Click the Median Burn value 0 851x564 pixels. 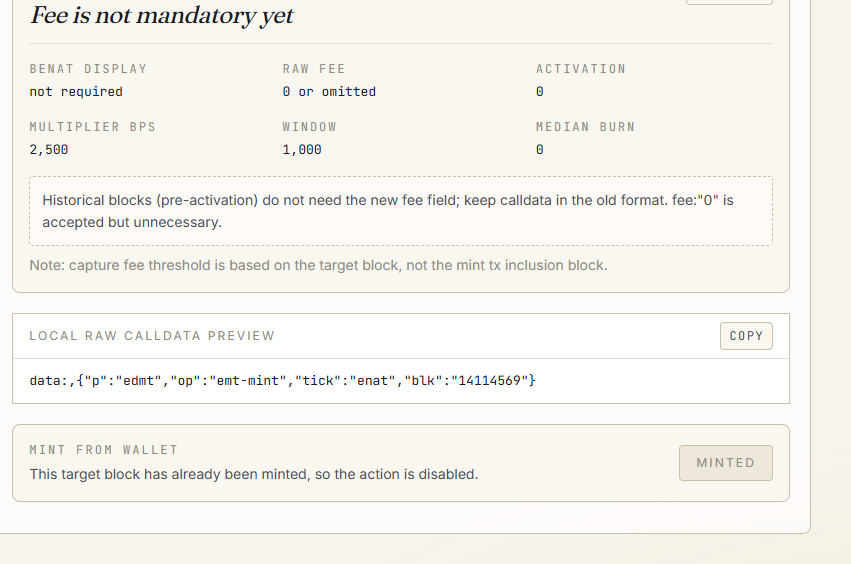(x=539, y=150)
